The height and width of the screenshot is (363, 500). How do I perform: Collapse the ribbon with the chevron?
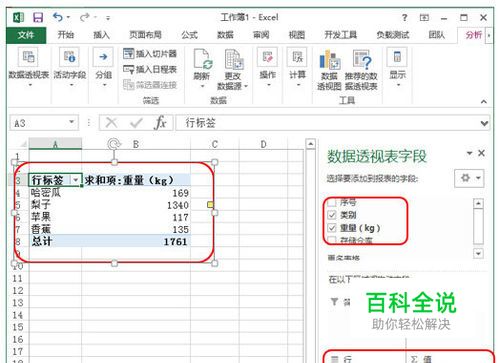(484, 101)
